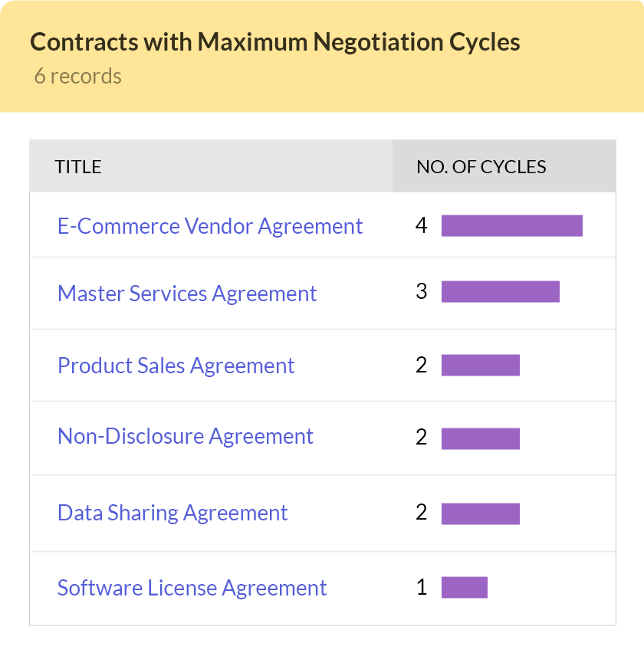Click the Contracts with Maximum Negotiation Cycles title
The width and height of the screenshot is (644, 666).
(274, 42)
